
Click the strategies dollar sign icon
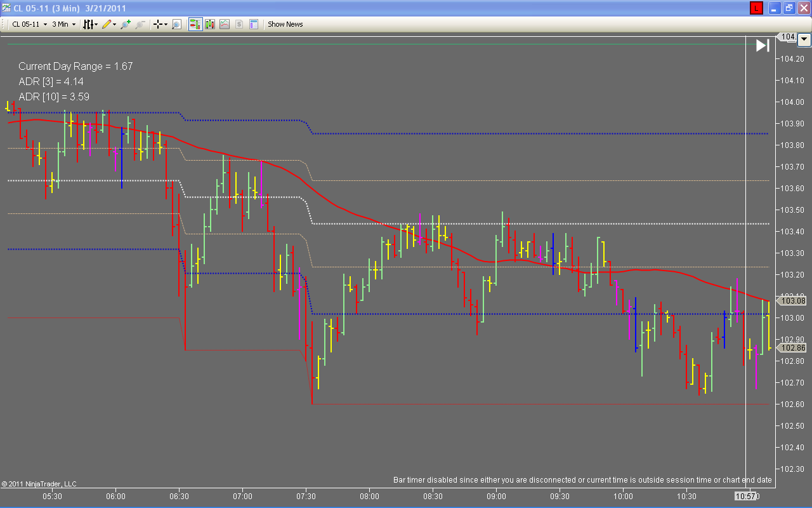[239, 24]
